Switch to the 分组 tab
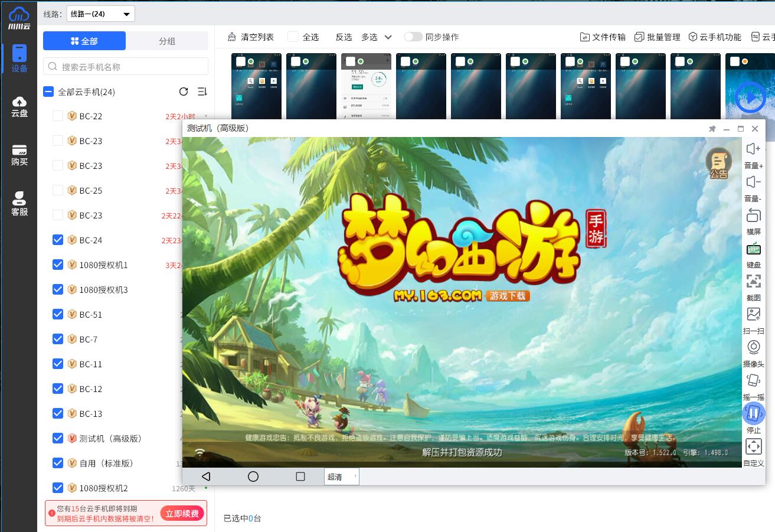 [167, 41]
